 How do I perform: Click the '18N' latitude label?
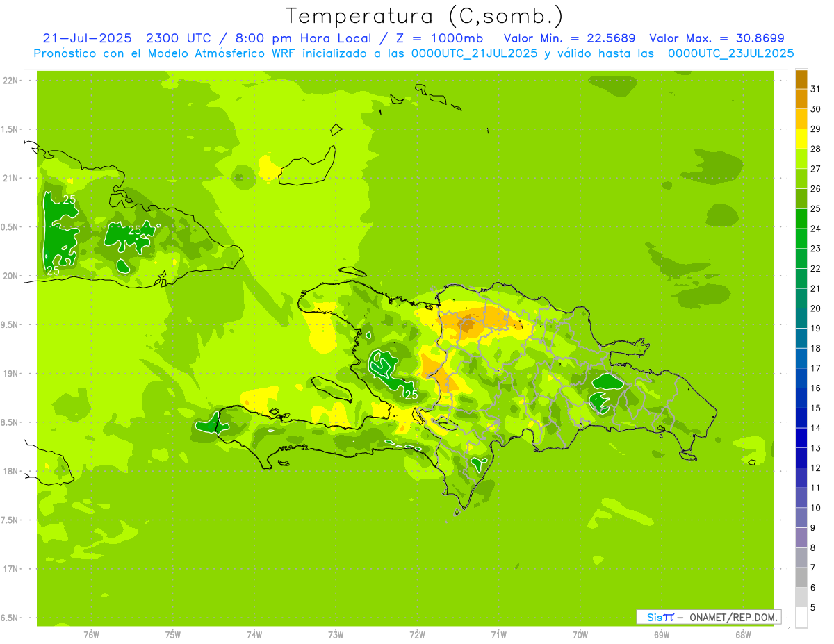[x=10, y=471]
